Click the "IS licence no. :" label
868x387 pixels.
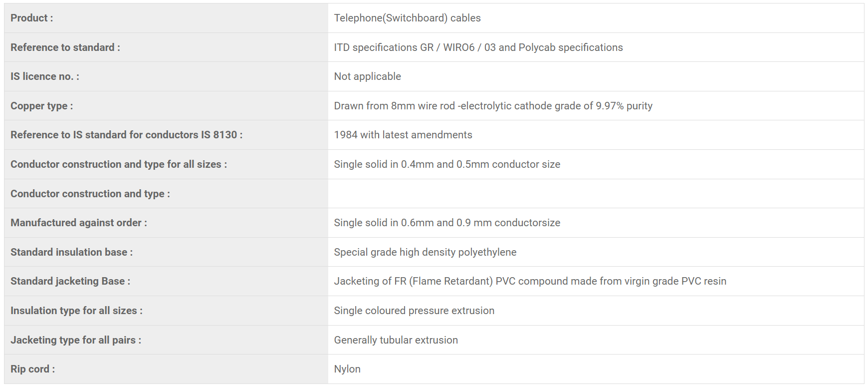point(45,76)
